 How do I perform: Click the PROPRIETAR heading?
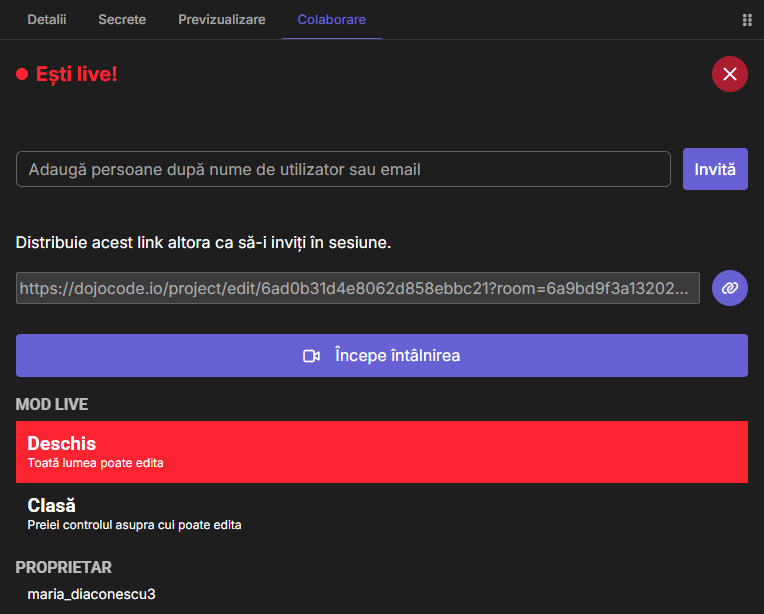pos(64,567)
